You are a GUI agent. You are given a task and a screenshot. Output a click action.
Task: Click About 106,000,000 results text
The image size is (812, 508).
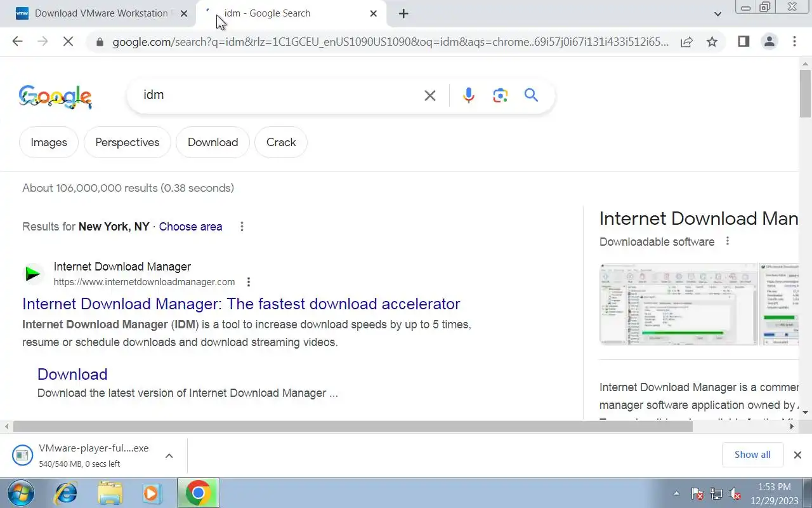point(128,188)
